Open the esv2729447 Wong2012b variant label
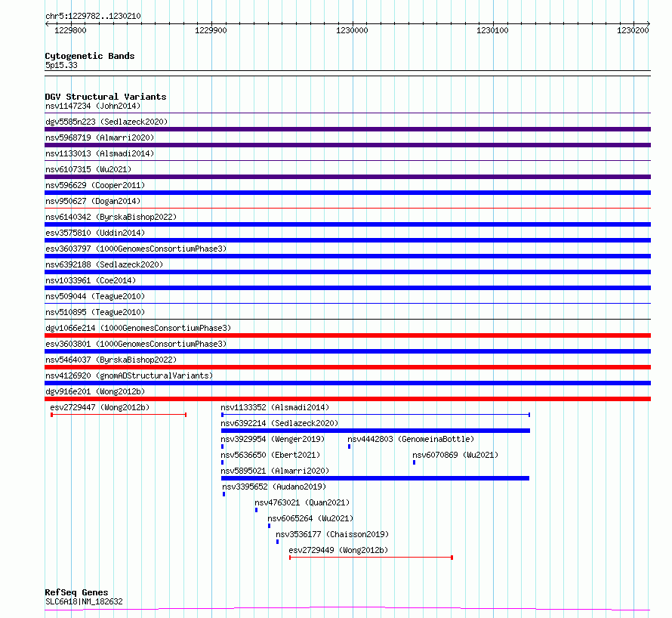Viewport: 672px width, 618px height. tap(100, 407)
